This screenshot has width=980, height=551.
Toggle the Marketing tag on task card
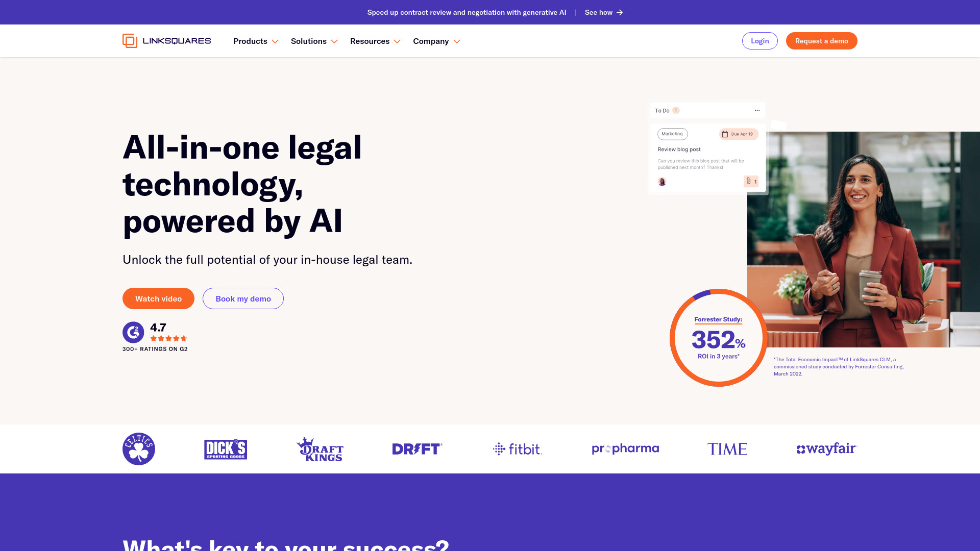(672, 134)
